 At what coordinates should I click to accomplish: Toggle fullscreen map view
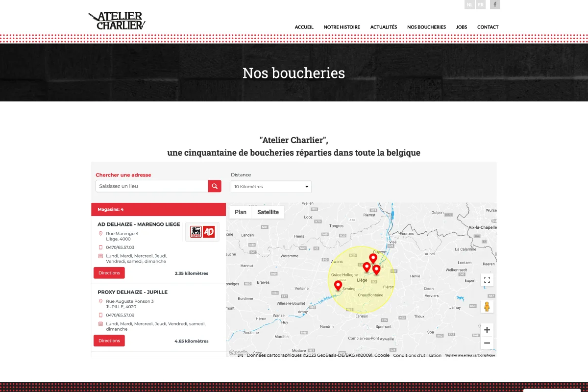(487, 280)
